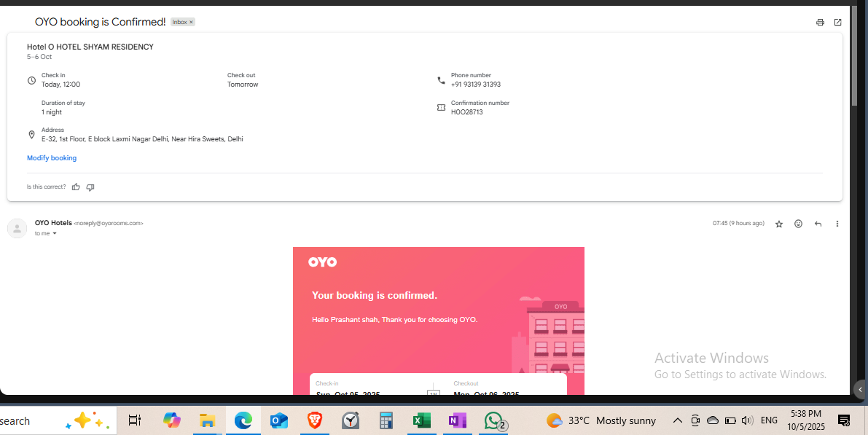The height and width of the screenshot is (435, 868).
Task: Show hidden system tray icons
Action: (677, 420)
